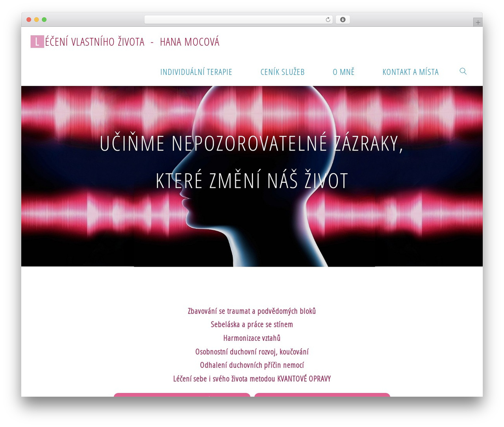Click the hero headline Učiňme nepozorovatelné zázraky

(x=252, y=143)
